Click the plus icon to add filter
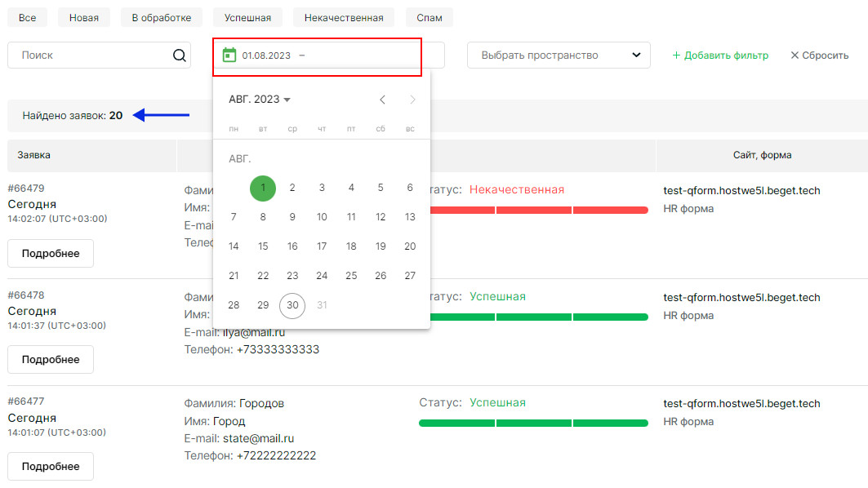This screenshot has height=488, width=868. click(x=676, y=55)
